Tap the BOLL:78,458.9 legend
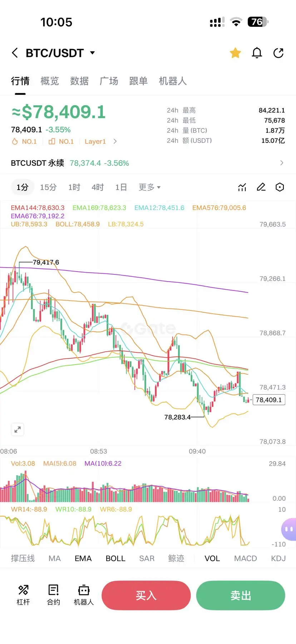This screenshot has height=644, width=296. pos(78,224)
